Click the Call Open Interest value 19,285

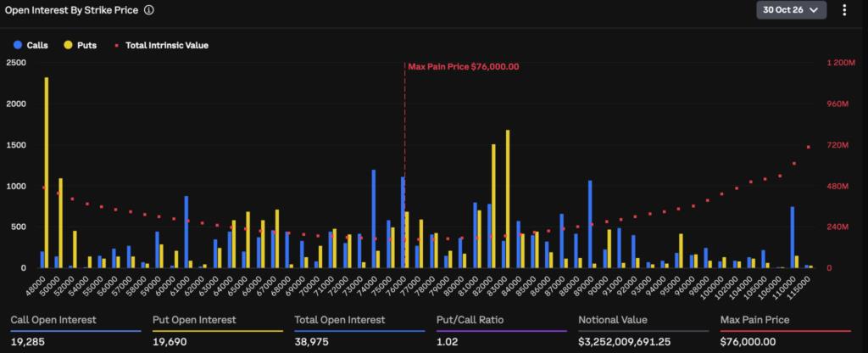coord(28,342)
